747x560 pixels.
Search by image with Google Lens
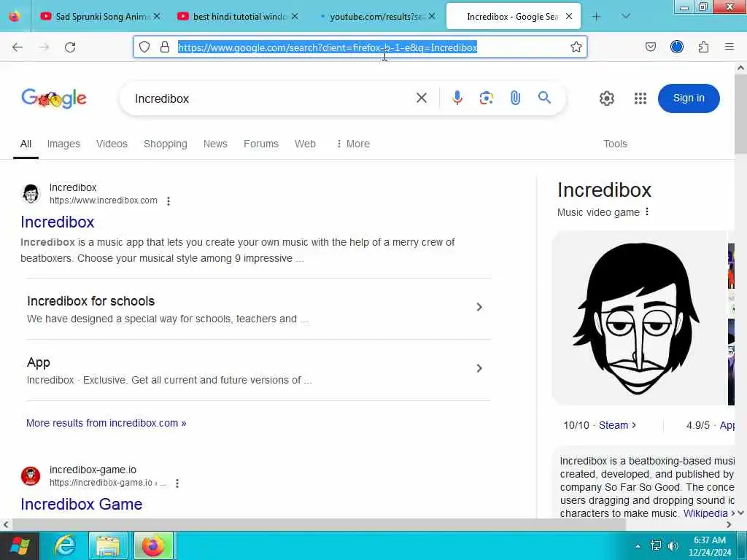[486, 98]
